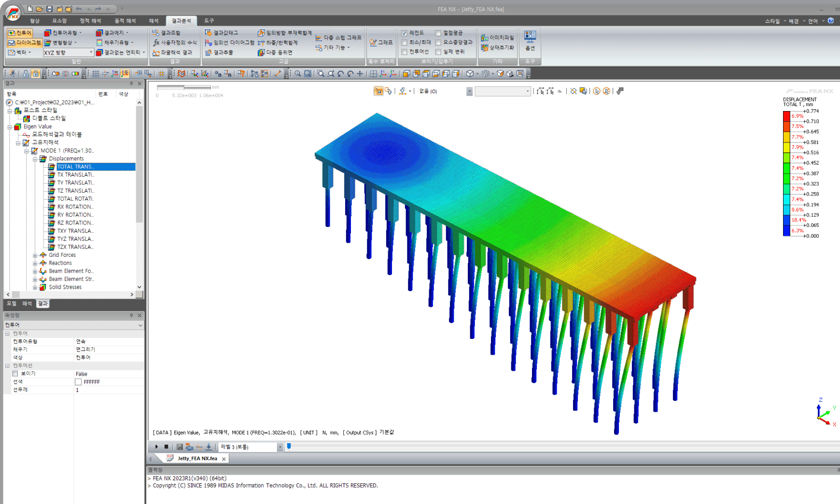Open 임의방향 부재력합계 member force sum
The image size is (840, 504).
(x=285, y=33)
